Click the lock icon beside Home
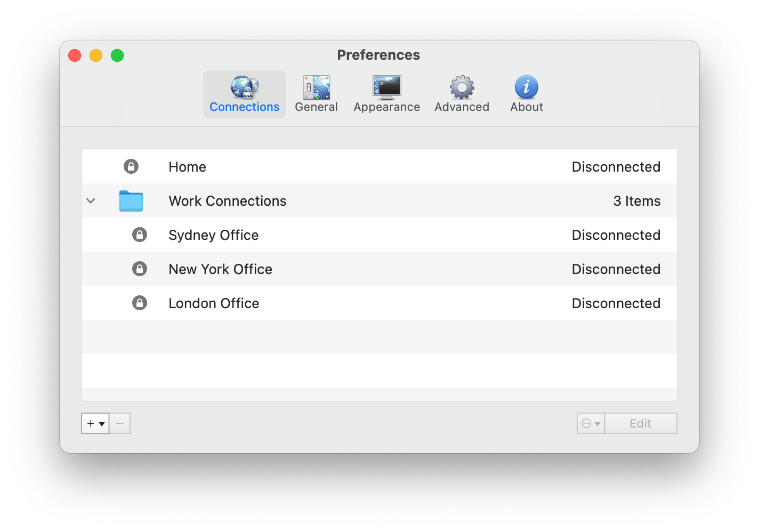Viewport: 759px width, 532px height. pos(131,166)
